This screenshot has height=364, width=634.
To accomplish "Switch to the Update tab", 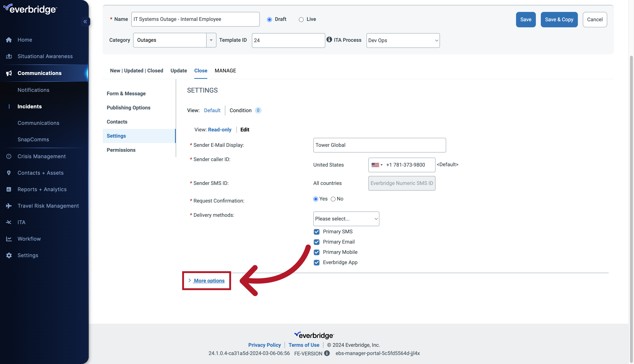I will pyautogui.click(x=178, y=70).
